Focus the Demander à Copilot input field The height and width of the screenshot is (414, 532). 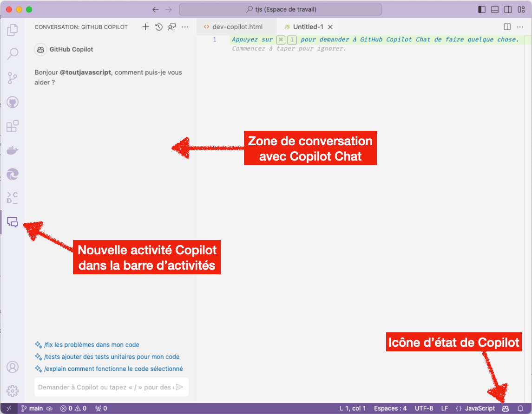(105, 387)
